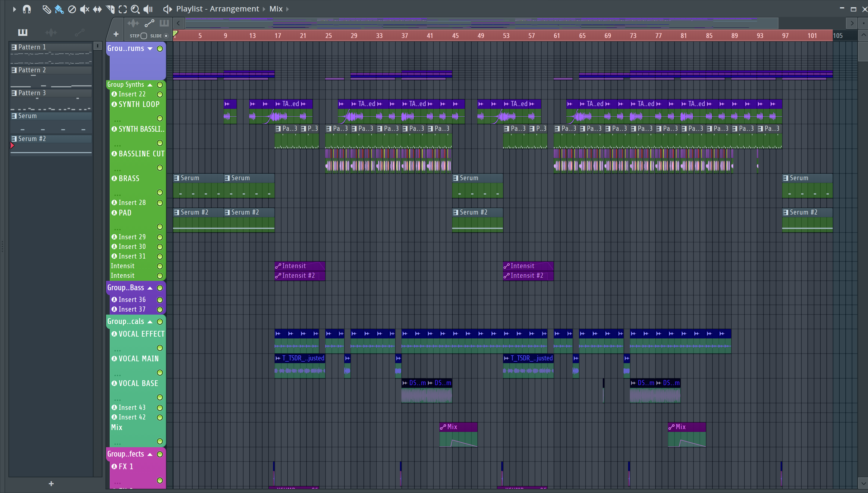Viewport: 868px width, 493px height.
Task: Show pattern clips in the picker panel
Action: (x=23, y=33)
